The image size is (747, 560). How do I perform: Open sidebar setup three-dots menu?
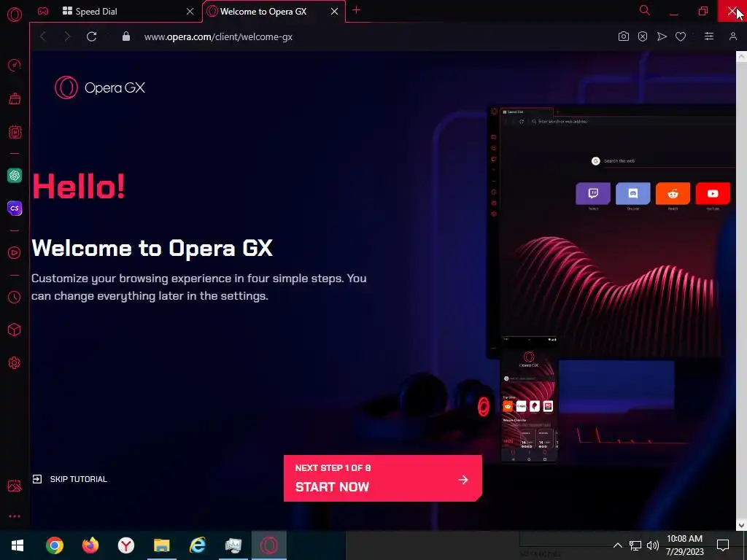pos(15,516)
